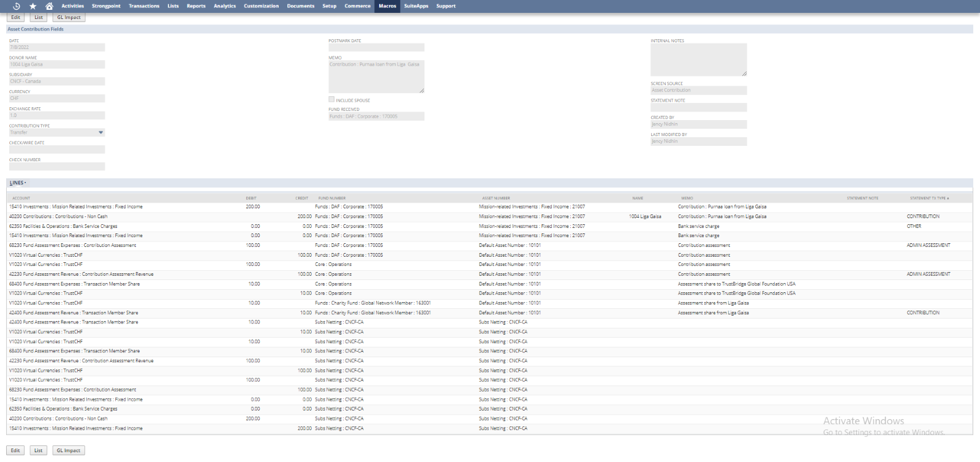Click the Memo textarea resize handle
This screenshot has height=462, width=980.
[421, 90]
